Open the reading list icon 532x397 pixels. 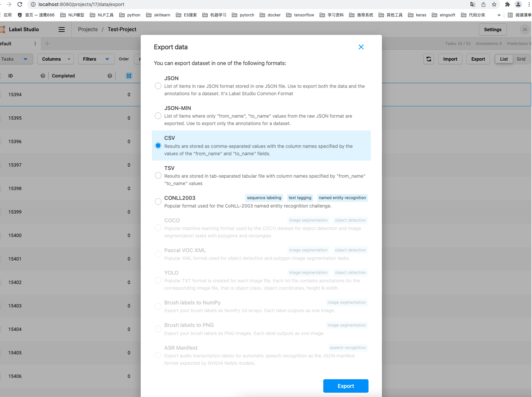click(510, 15)
